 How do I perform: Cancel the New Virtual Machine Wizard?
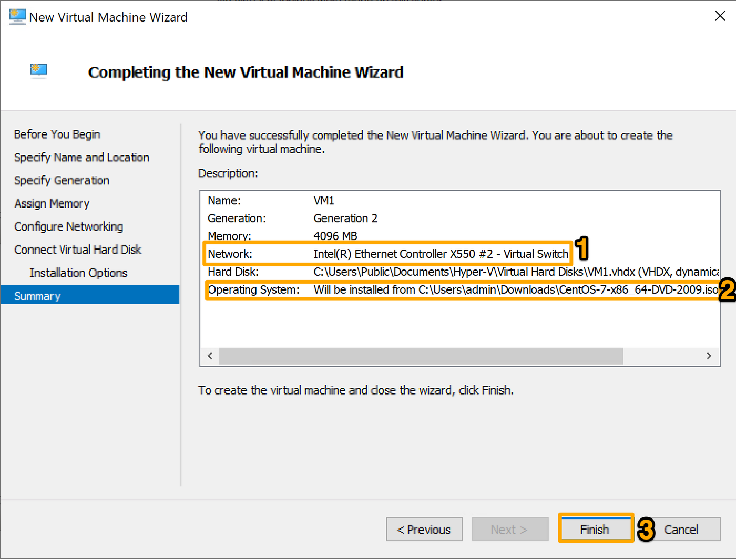point(681,529)
